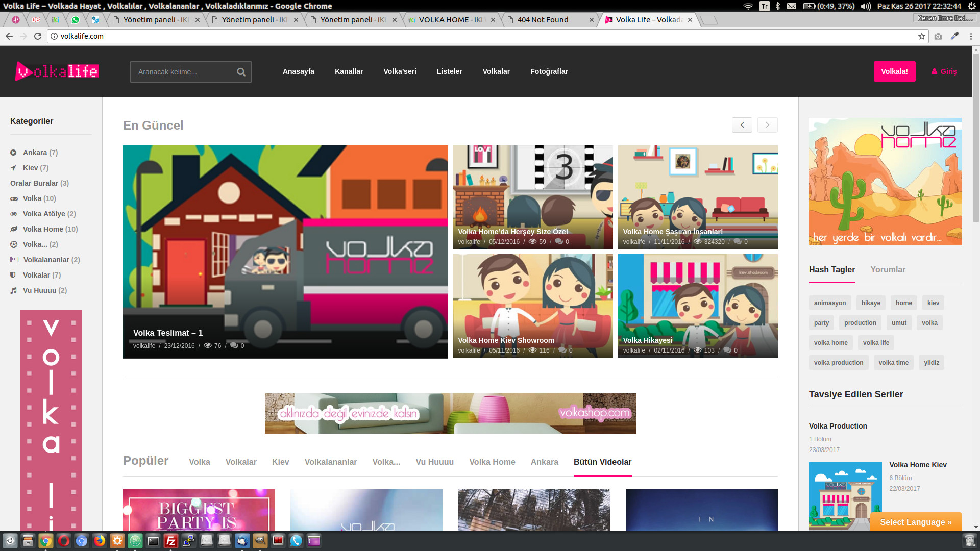The width and height of the screenshot is (980, 551).
Task: Click the volka production hashtag
Action: pyautogui.click(x=839, y=363)
